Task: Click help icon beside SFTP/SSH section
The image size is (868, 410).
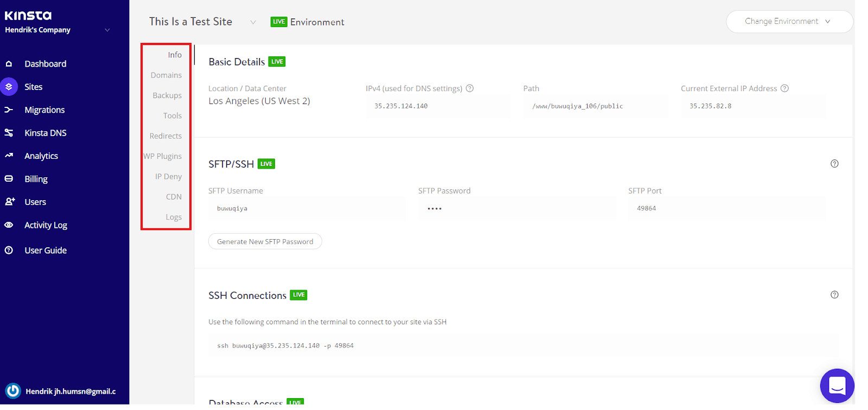Action: tap(834, 164)
